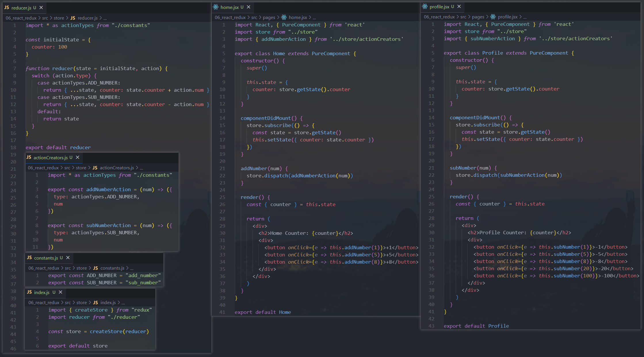This screenshot has height=357, width=644.
Task: Select the home.jsx editor tab
Action: point(232,7)
